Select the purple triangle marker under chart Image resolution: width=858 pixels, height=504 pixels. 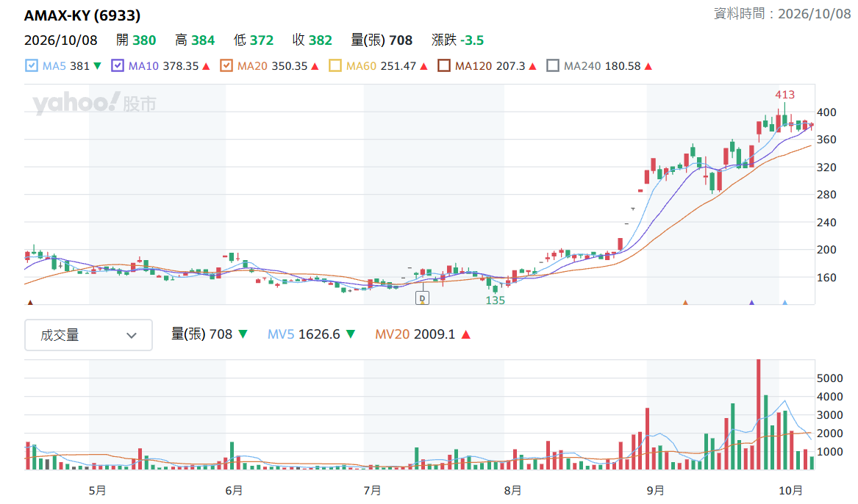751,302
